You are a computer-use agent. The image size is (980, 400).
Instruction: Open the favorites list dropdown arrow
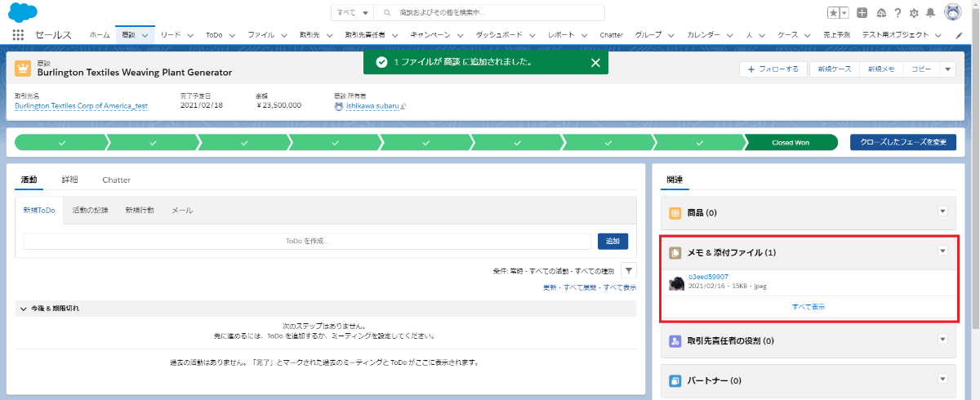coord(844,12)
